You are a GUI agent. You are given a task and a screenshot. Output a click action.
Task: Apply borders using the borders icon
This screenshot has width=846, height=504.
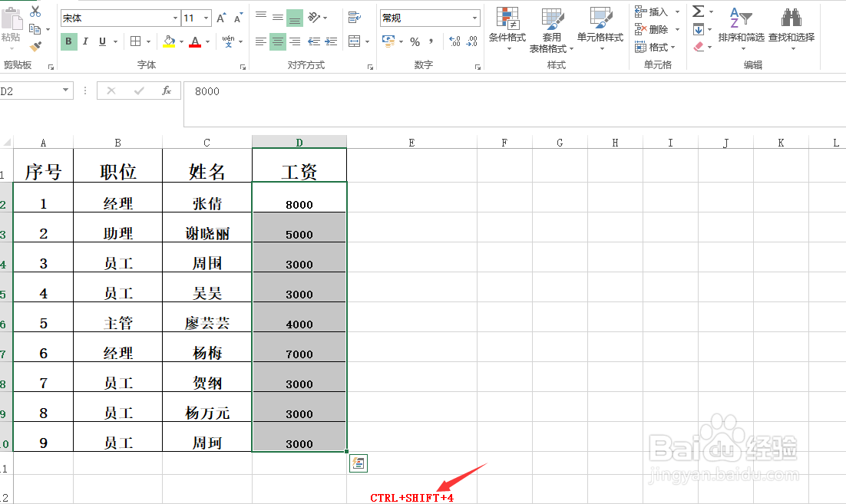pos(135,41)
